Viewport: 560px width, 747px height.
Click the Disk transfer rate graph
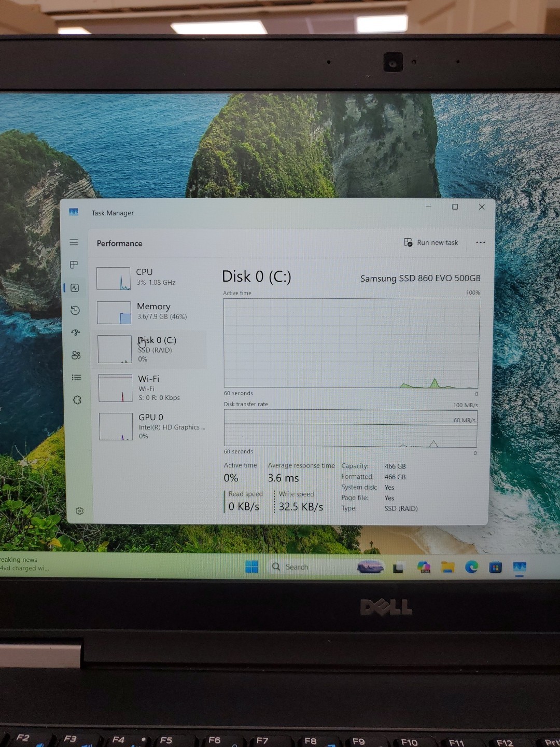[x=351, y=428]
